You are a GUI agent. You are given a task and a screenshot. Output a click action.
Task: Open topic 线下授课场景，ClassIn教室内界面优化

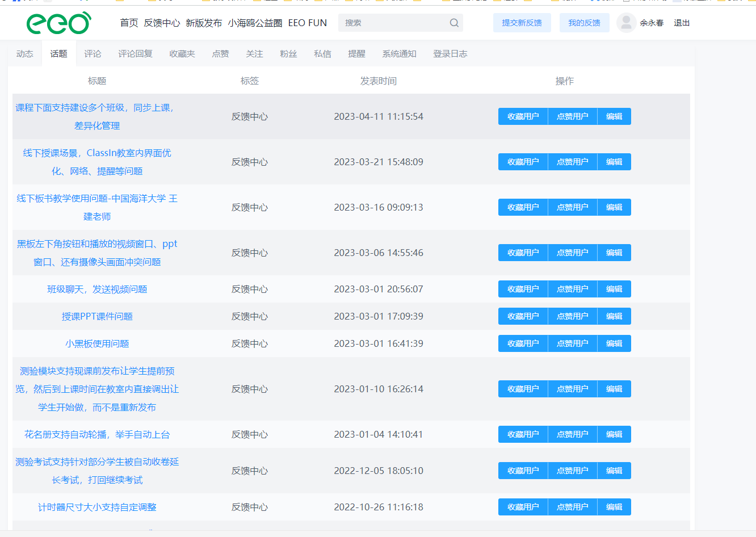tap(97, 162)
